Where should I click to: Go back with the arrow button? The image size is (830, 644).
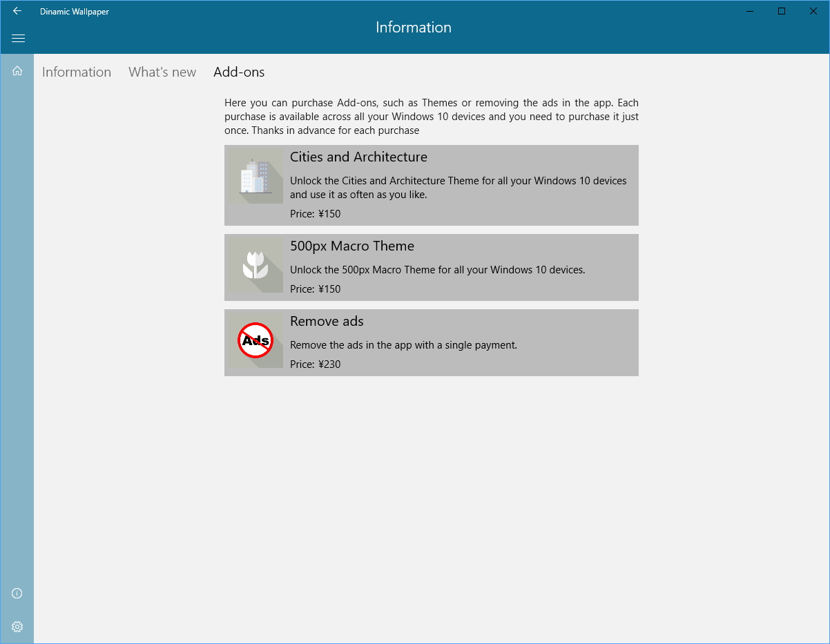pyautogui.click(x=17, y=11)
